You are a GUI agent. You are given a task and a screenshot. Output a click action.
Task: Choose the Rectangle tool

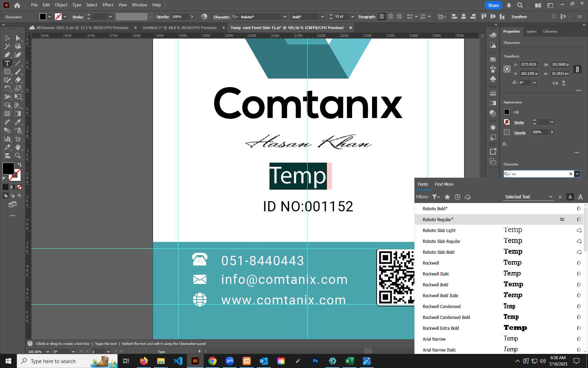[7, 71]
